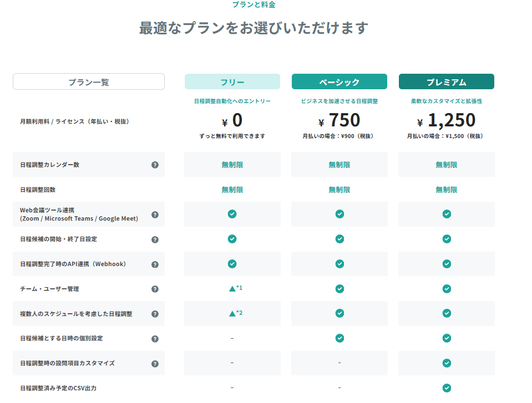Show help for 日程調整時の設問項目カスタマイズ

click(x=155, y=364)
